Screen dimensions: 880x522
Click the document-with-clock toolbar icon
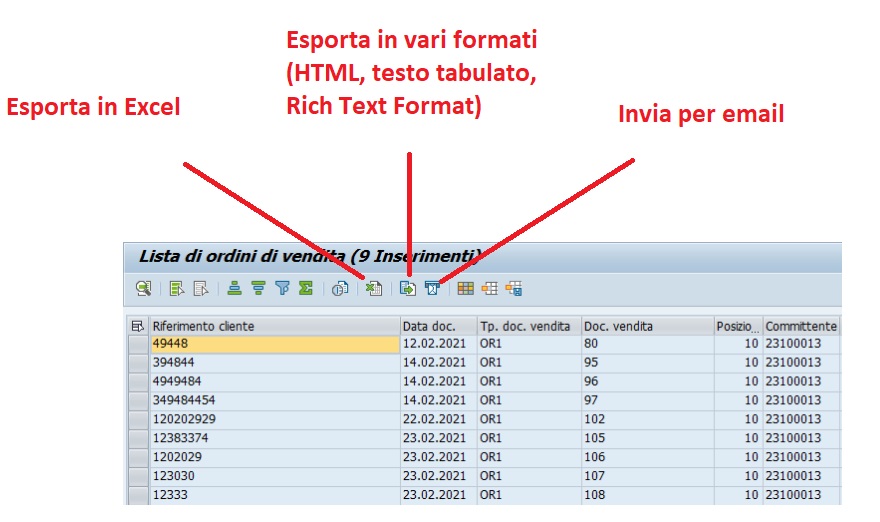(x=340, y=289)
